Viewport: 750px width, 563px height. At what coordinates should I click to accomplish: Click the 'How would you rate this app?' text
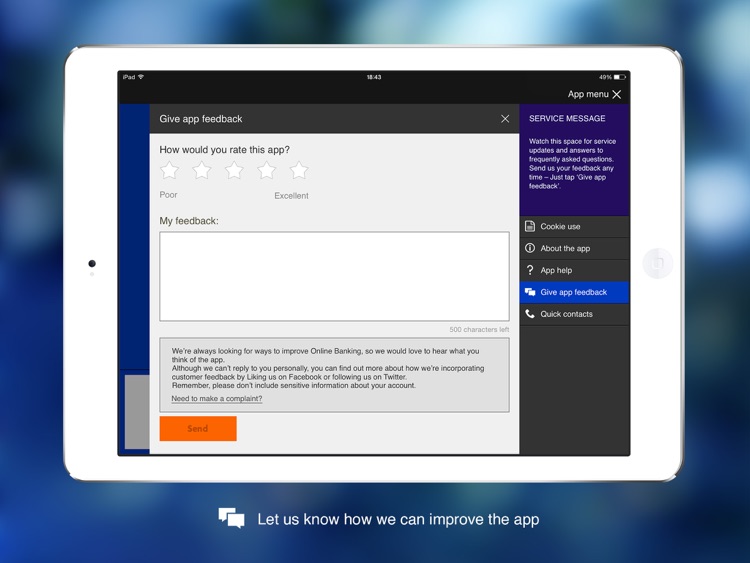click(224, 150)
